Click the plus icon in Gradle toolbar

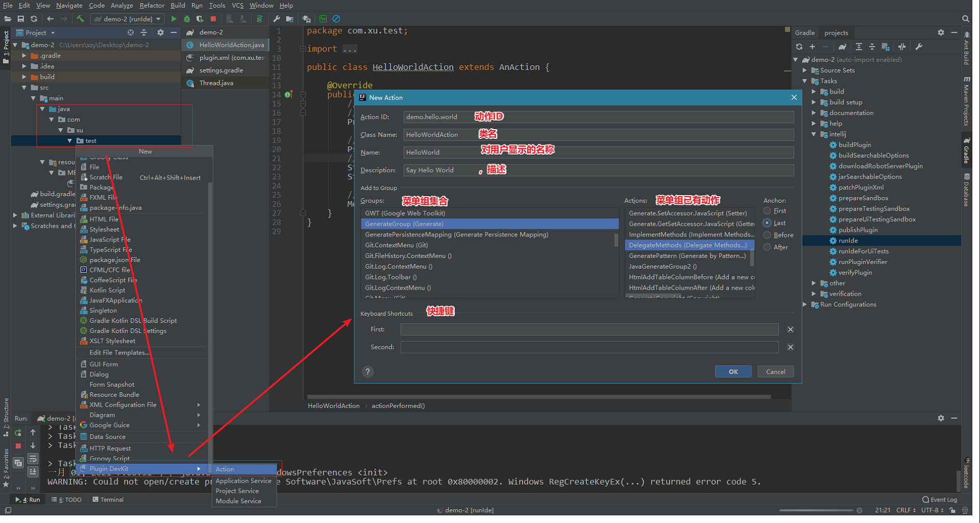[x=813, y=46]
